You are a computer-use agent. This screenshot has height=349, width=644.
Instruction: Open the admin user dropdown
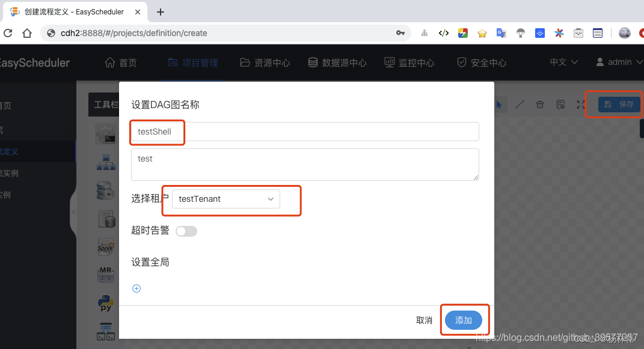pos(619,62)
